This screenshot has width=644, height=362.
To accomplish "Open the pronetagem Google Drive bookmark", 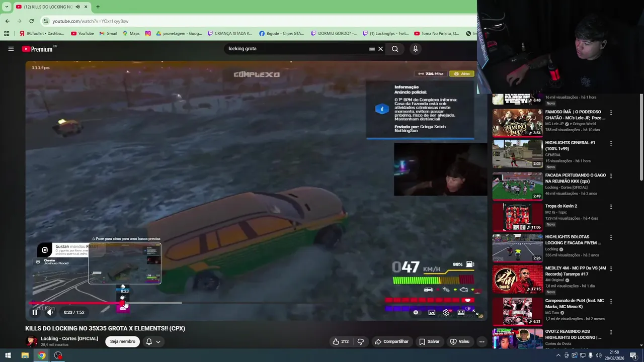I will click(179, 34).
